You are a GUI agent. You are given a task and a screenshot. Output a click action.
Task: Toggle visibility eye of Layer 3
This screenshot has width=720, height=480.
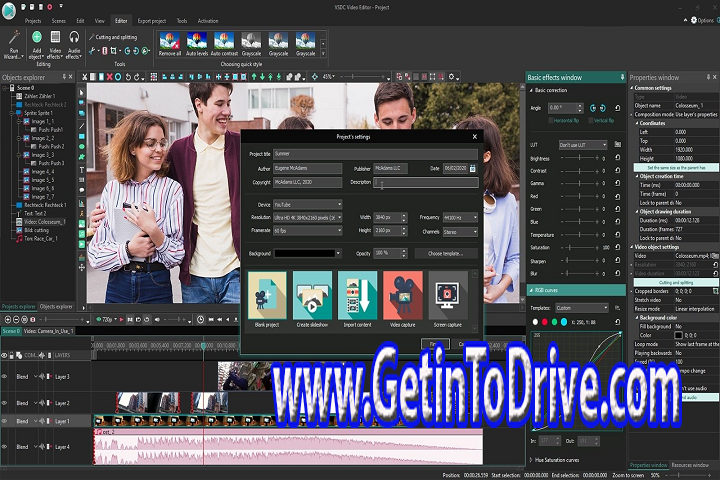pyautogui.click(x=5, y=377)
